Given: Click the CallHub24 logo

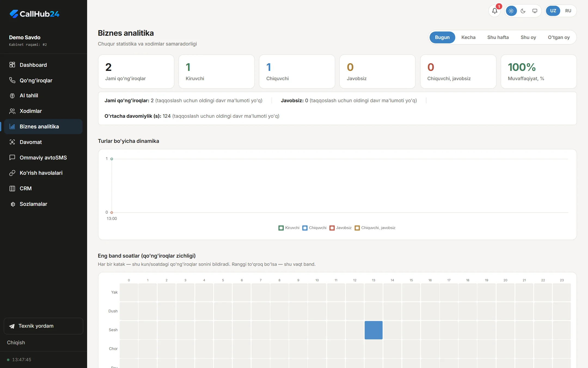Looking at the screenshot, I should tap(34, 14).
